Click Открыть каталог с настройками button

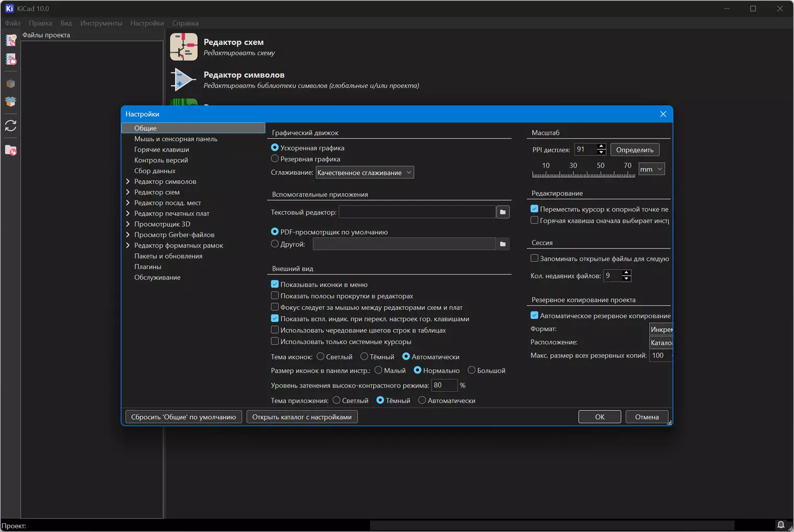(x=302, y=417)
